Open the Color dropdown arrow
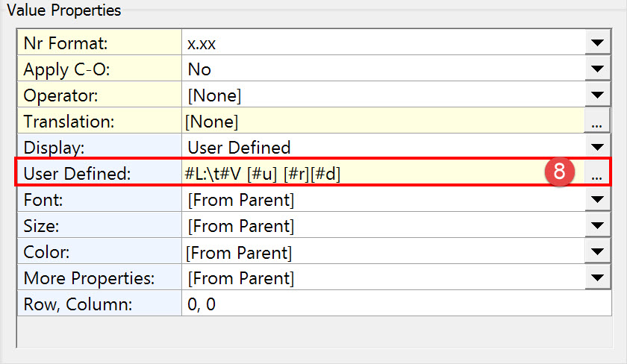 (x=596, y=253)
